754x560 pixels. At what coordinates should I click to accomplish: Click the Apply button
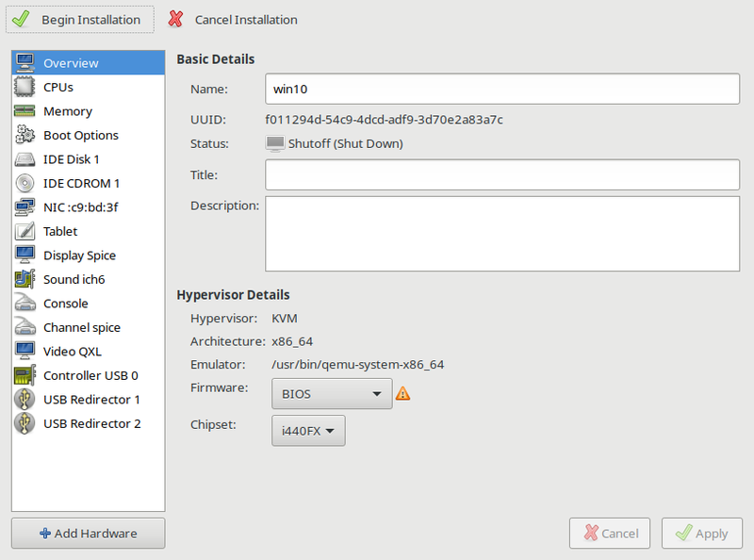coord(701,534)
